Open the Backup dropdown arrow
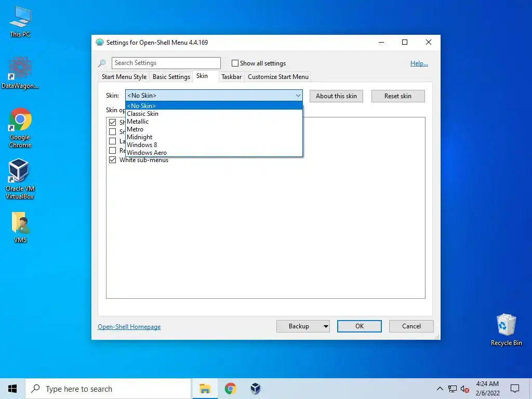 325,326
